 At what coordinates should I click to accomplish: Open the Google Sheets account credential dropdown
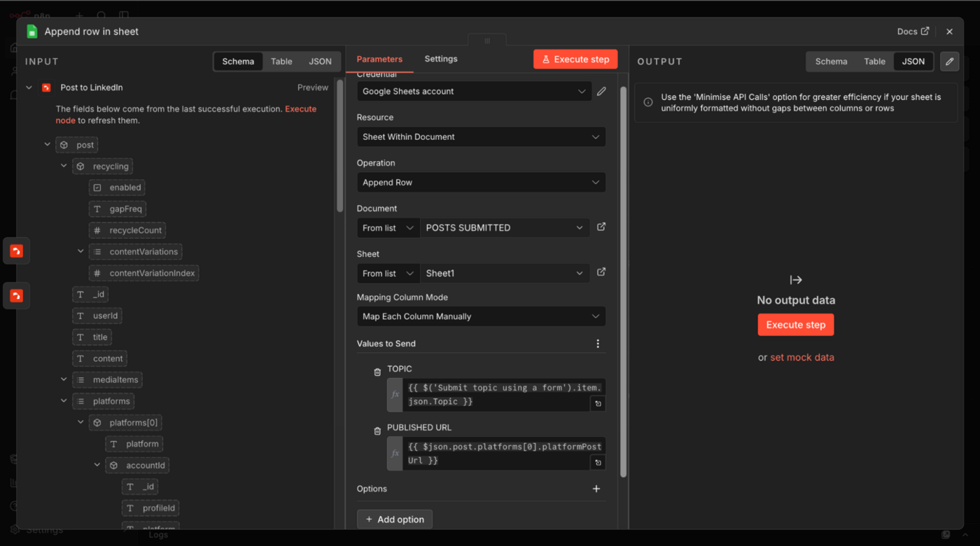pyautogui.click(x=474, y=92)
